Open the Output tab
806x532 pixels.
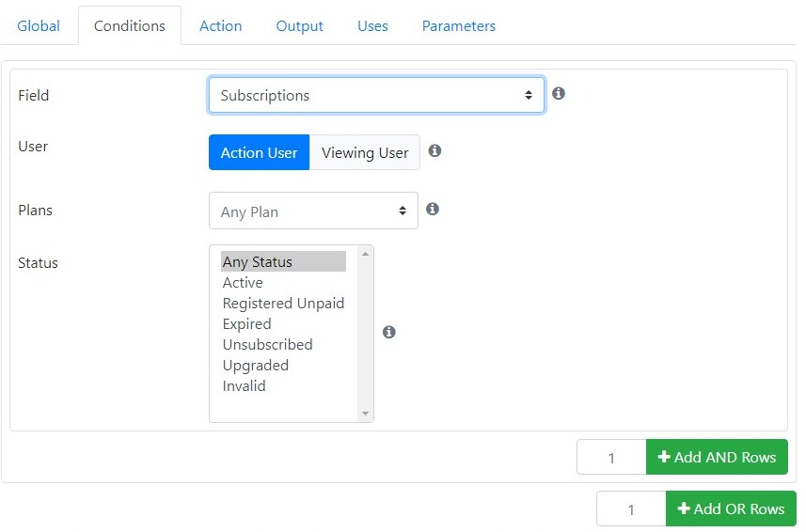click(x=300, y=25)
